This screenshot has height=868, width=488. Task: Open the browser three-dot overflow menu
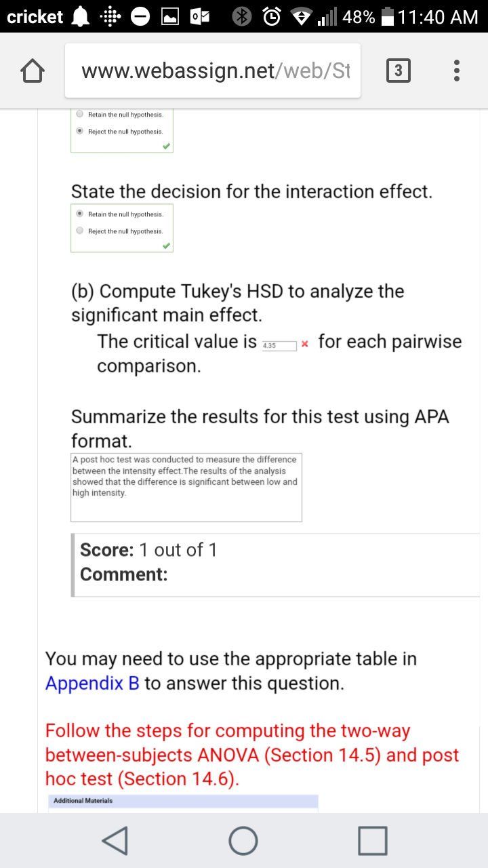tap(457, 71)
